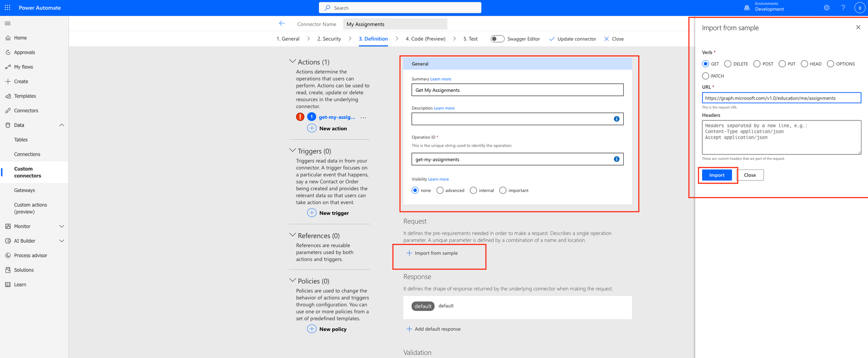
Task: Expand the AI Builder section in sidebar
Action: coord(62,241)
